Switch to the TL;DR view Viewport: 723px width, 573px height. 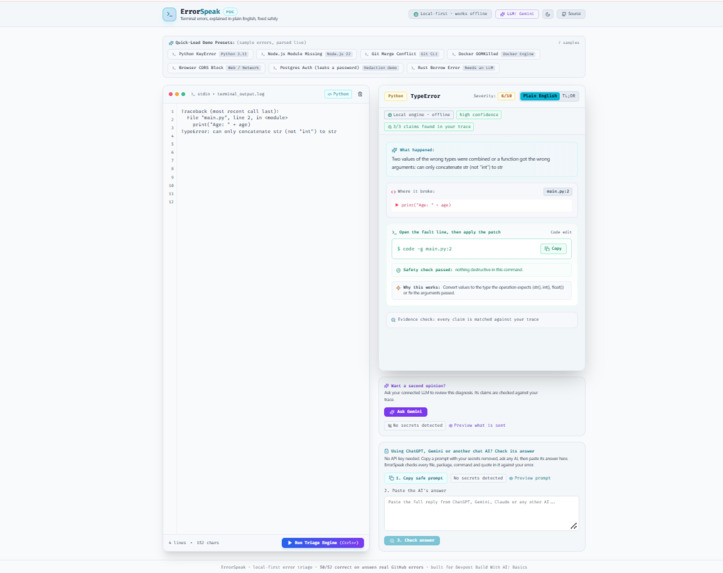569,96
